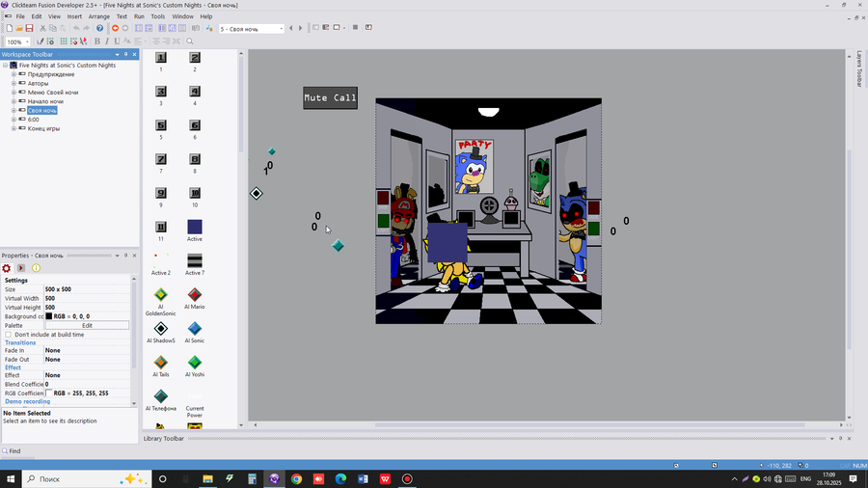Pin the Properties panel
This screenshot has height=488, width=868.
click(x=125, y=256)
